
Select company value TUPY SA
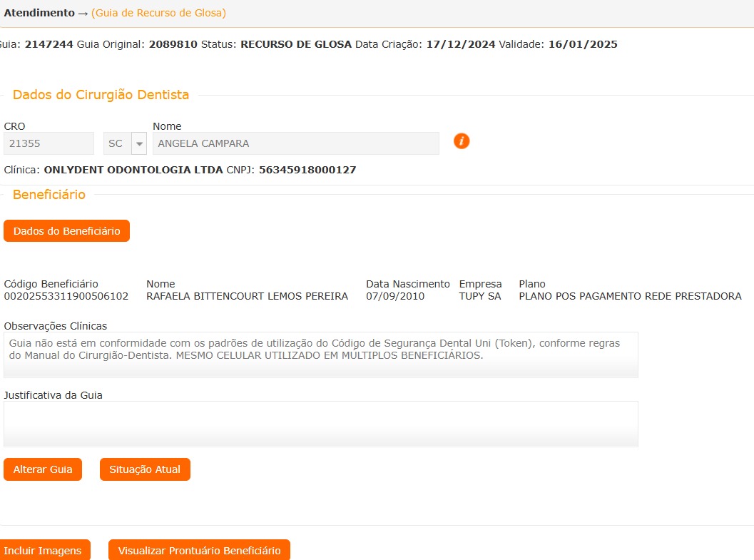click(x=480, y=296)
